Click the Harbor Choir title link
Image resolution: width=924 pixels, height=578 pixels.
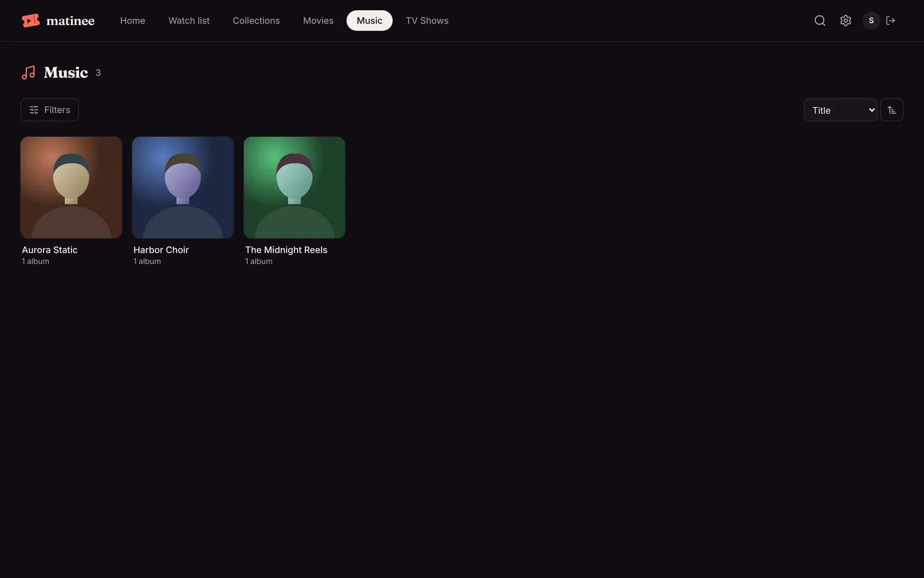pos(161,250)
